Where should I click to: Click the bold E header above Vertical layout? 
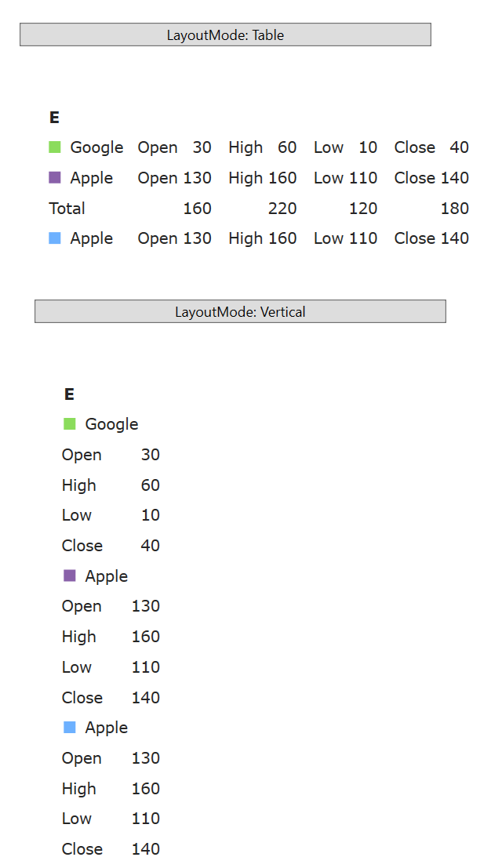click(68, 394)
